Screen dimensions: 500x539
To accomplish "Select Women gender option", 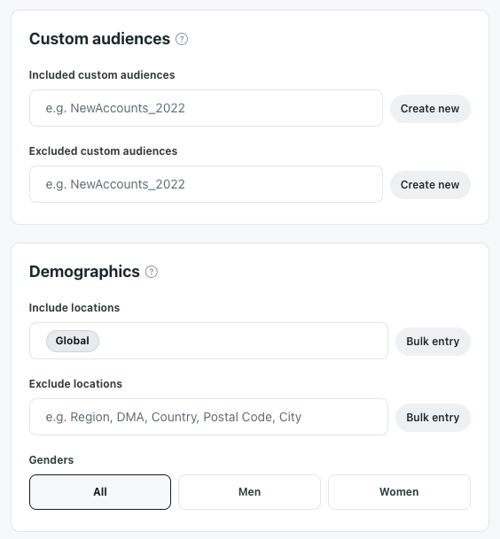I will click(x=399, y=492).
